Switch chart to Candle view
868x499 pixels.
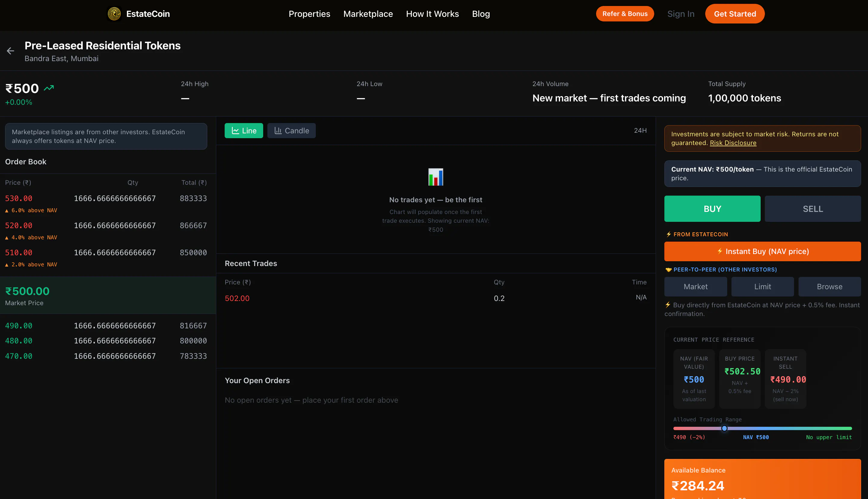tap(291, 131)
